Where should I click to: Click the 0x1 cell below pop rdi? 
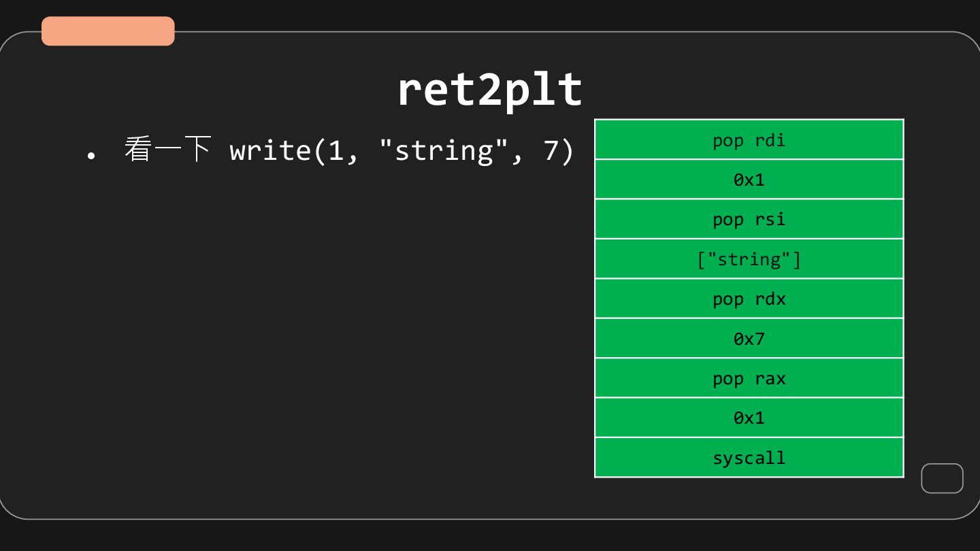pyautogui.click(x=749, y=180)
